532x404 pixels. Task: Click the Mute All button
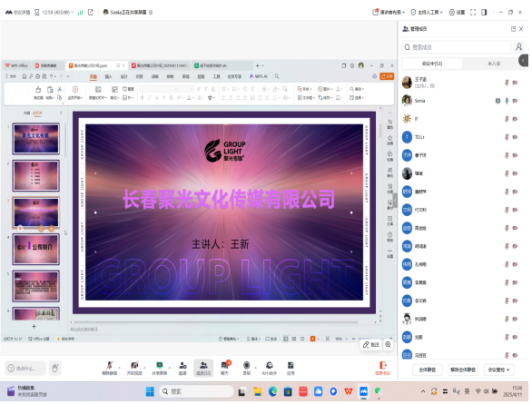pos(428,370)
